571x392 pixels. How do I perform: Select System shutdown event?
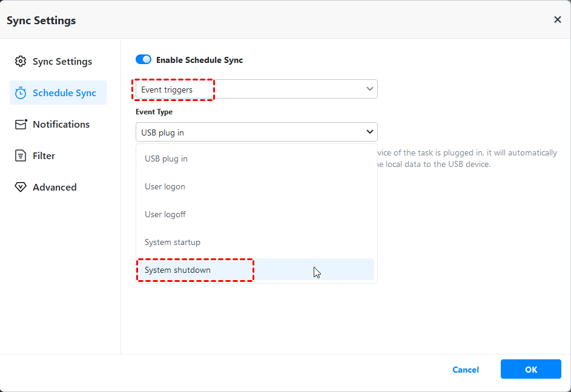(177, 270)
